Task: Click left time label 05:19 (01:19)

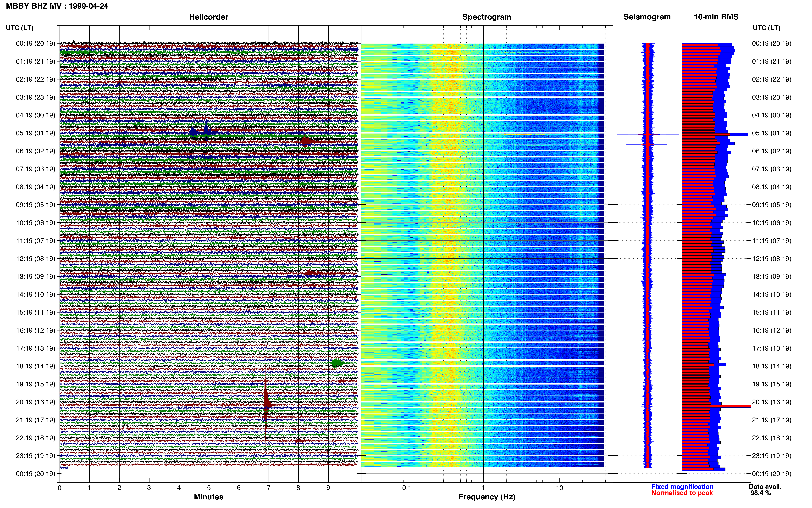Action: pos(36,133)
